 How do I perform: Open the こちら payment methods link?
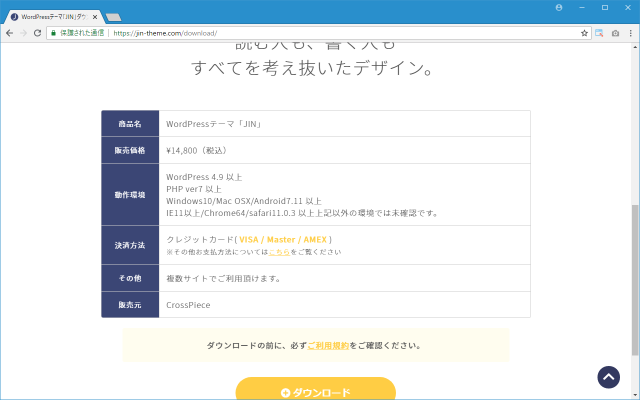(279, 252)
